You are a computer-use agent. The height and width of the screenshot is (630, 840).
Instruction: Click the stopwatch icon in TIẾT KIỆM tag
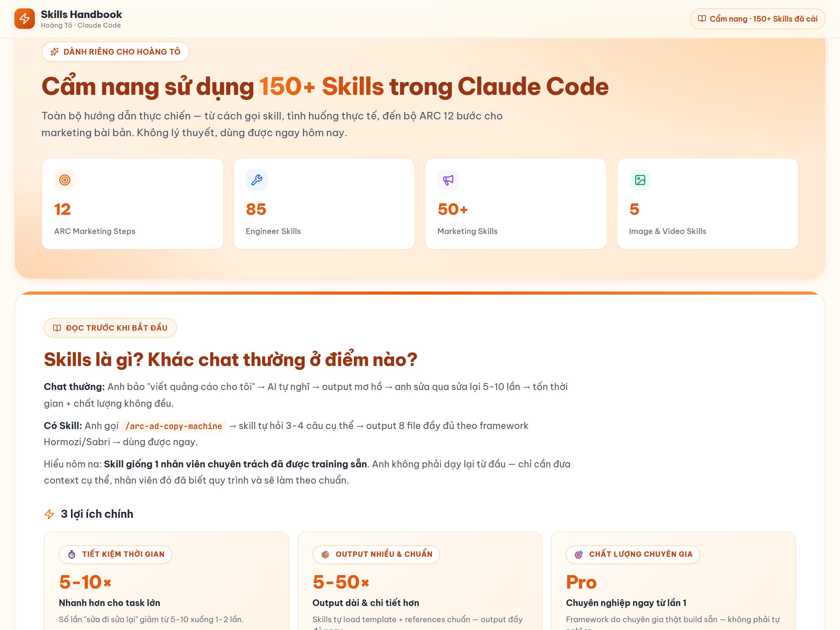click(x=72, y=554)
